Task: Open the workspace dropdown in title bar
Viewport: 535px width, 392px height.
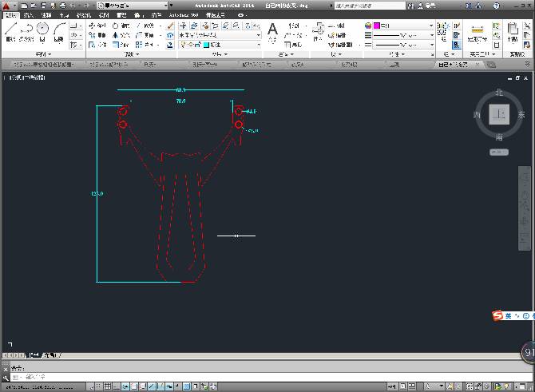Action: (x=133, y=6)
